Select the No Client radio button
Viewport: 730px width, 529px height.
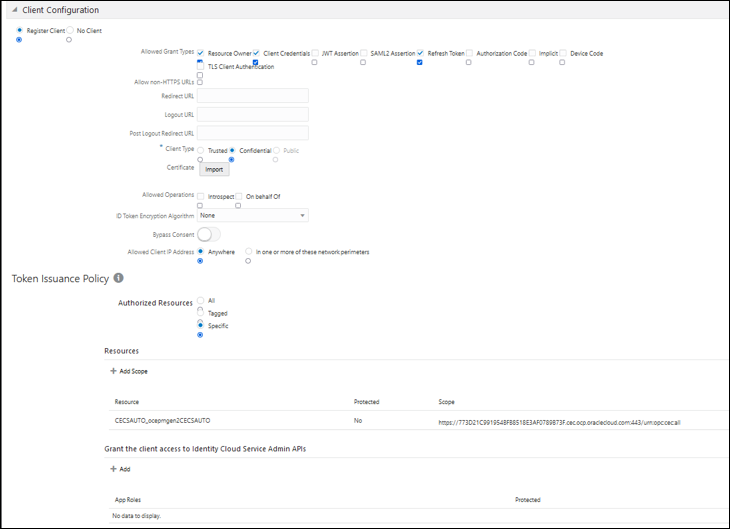point(70,30)
